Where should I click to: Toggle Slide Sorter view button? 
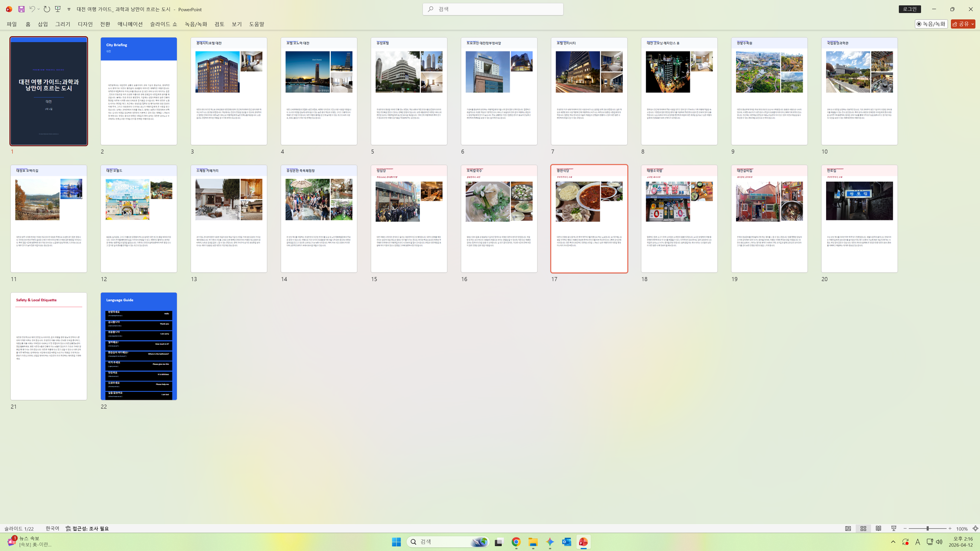[x=863, y=528]
